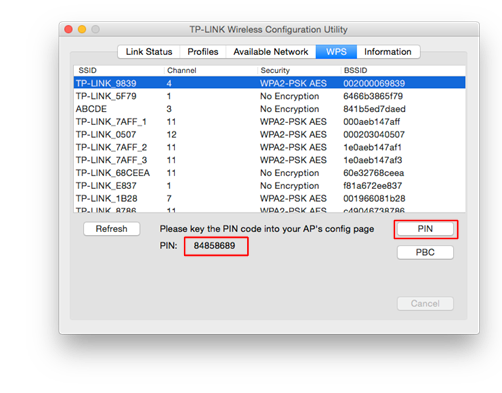Click the Security column header
Image resolution: width=502 pixels, height=393 pixels.
tap(299, 70)
